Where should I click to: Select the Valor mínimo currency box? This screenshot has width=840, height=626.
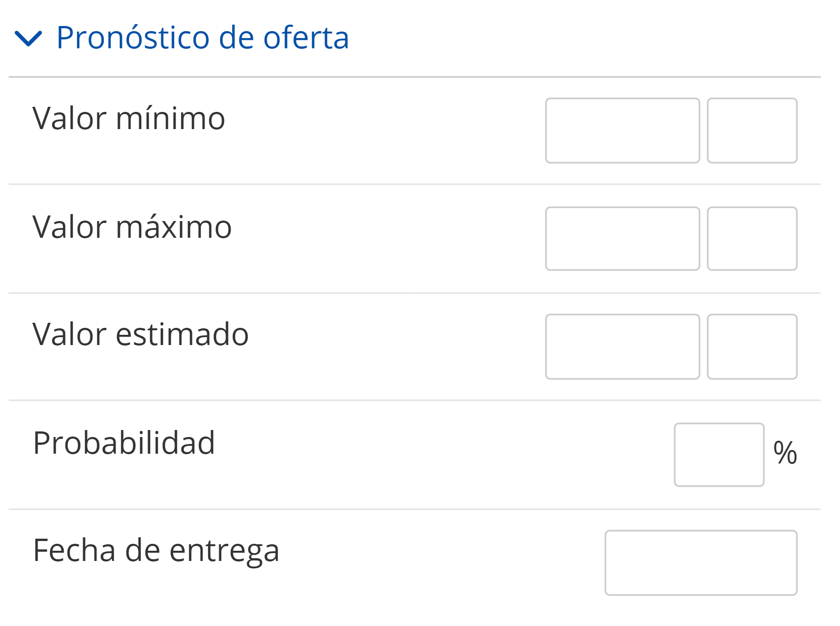752,130
